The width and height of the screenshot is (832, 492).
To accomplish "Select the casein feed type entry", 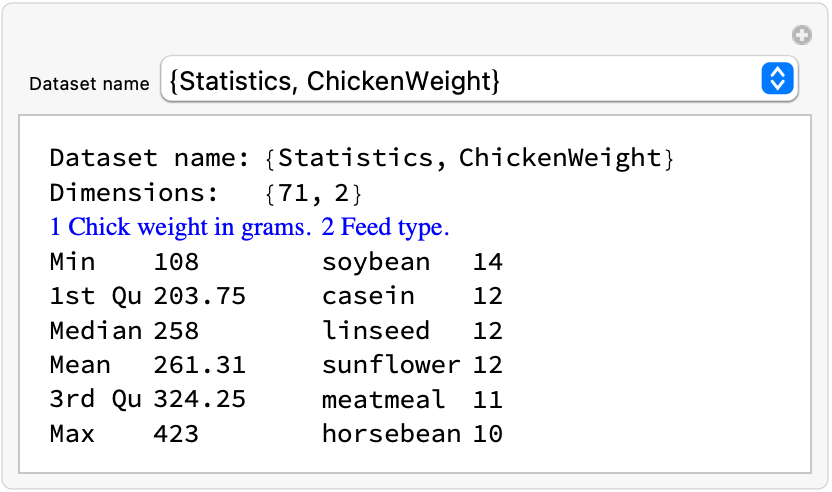I will click(368, 297).
